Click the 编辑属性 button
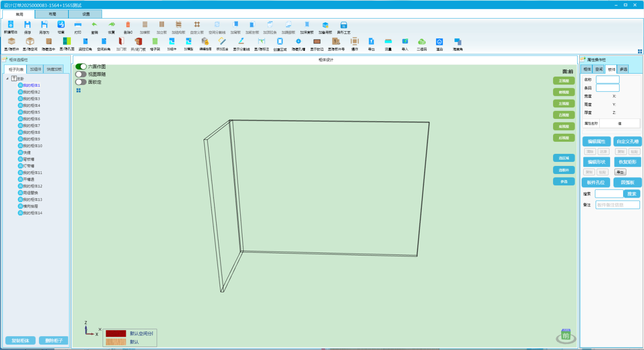644x350 pixels. point(597,141)
